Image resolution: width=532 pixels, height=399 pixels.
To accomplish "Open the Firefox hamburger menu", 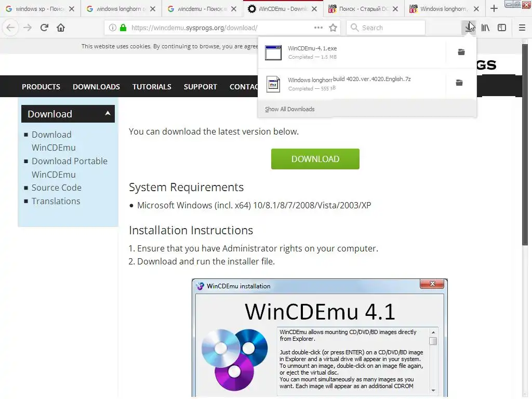I will coord(522,28).
